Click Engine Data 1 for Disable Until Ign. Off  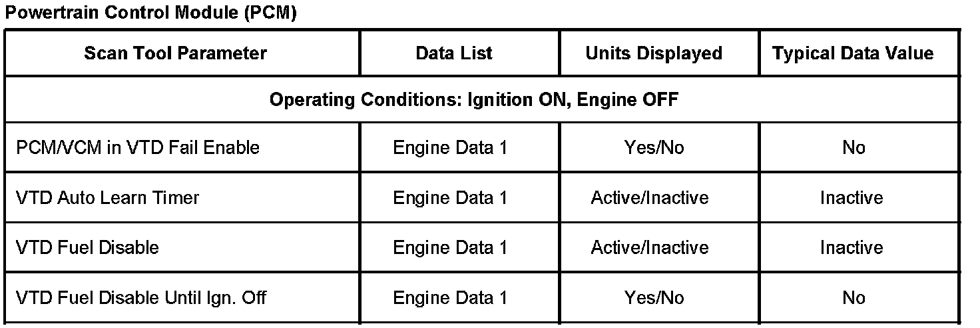tap(450, 297)
